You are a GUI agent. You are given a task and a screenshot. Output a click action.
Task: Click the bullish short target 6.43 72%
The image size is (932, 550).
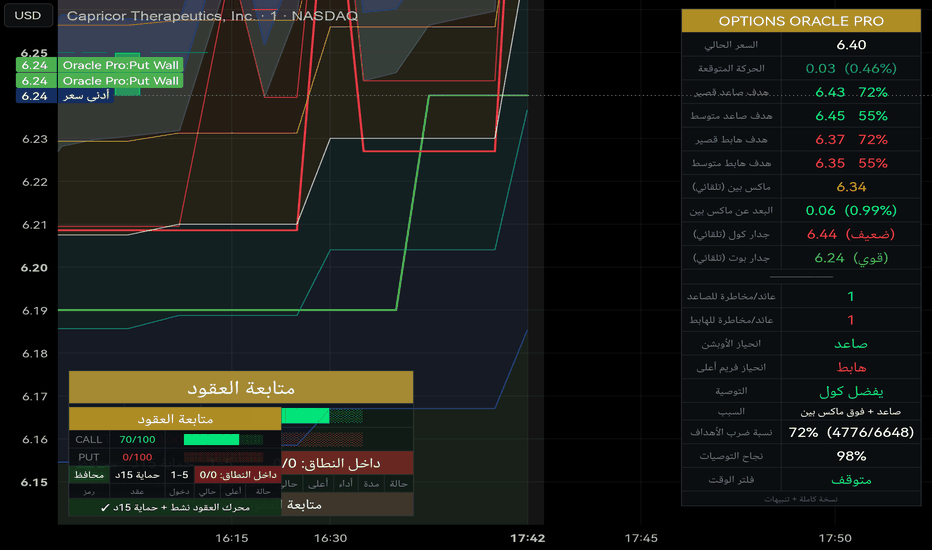point(851,92)
